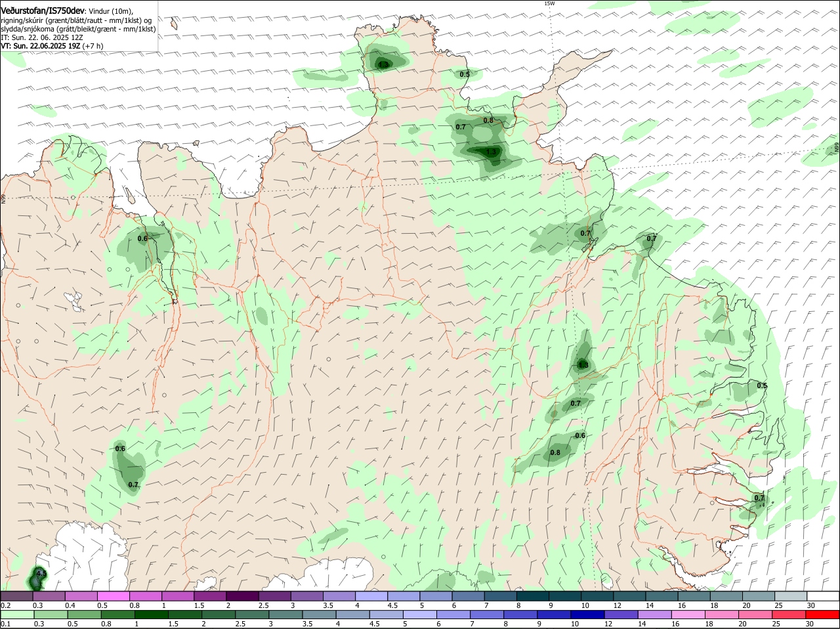
Task: Pick the snow legend swatch between 0.3 and 0.4
Action: coord(49,596)
